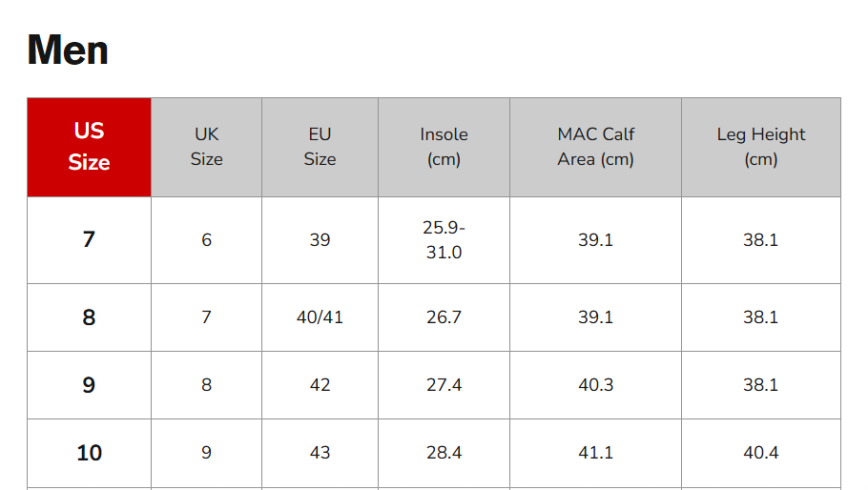Click the UK Size column header

[206, 147]
